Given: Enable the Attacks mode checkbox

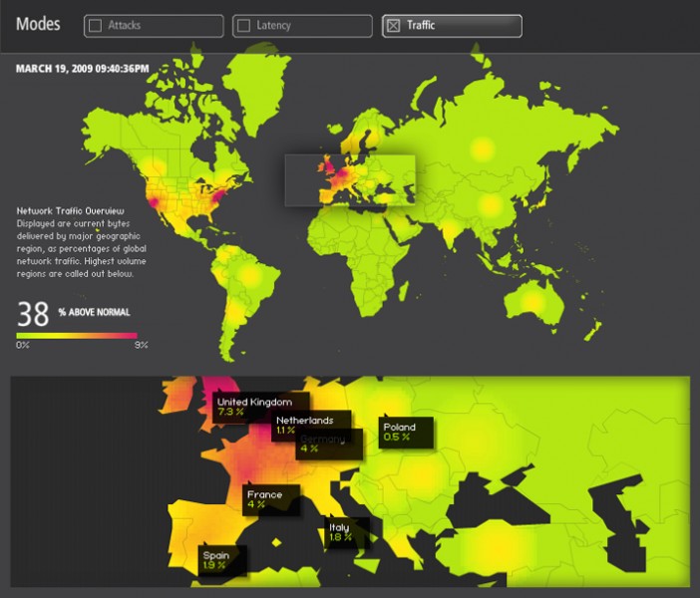Looking at the screenshot, I should coord(96,26).
